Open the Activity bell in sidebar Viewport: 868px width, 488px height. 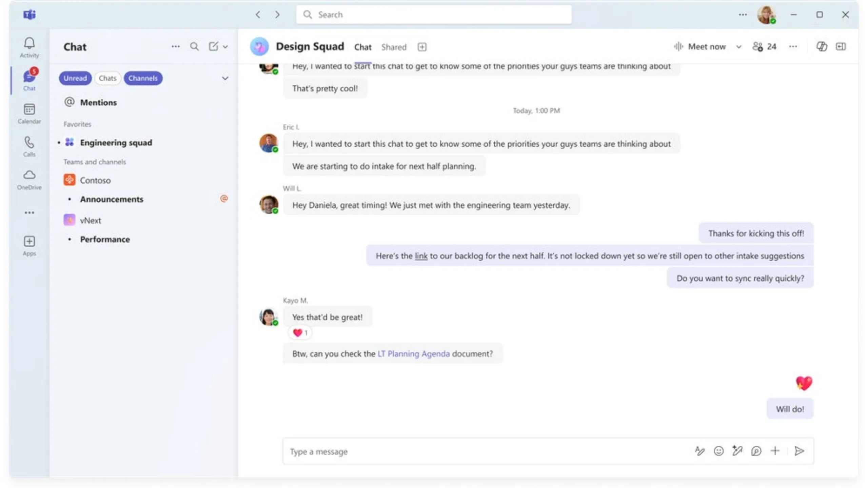pyautogui.click(x=29, y=47)
